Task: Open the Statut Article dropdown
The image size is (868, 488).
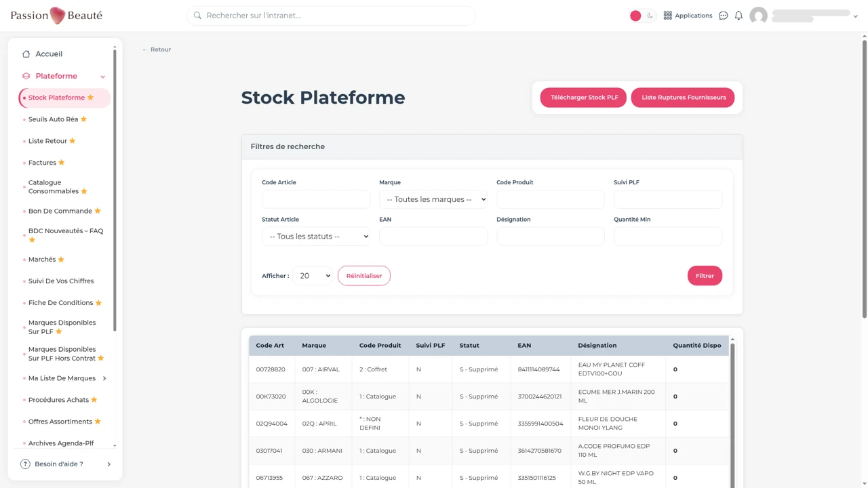Action: click(316, 237)
